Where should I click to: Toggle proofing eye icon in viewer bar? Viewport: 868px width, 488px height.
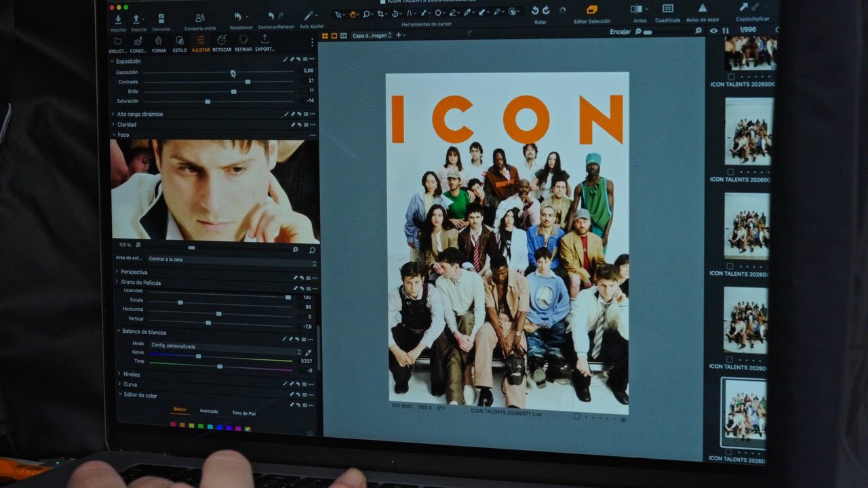[343, 35]
